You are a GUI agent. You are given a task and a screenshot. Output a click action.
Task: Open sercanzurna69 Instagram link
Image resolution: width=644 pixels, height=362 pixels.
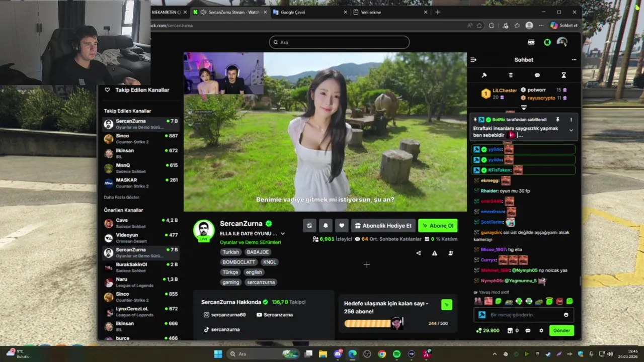pos(224,315)
